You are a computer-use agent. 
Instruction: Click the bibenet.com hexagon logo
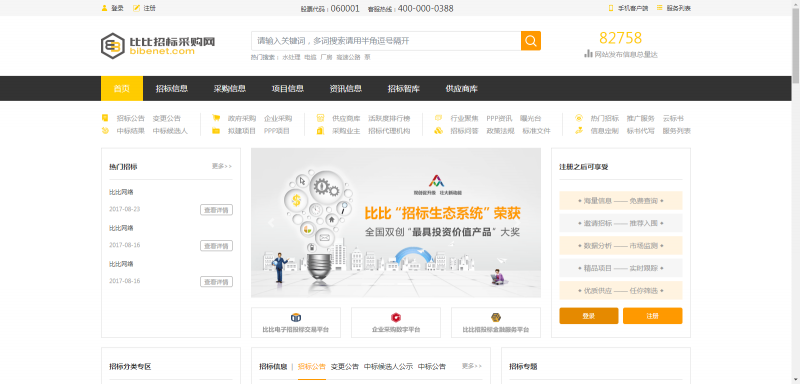(112, 45)
